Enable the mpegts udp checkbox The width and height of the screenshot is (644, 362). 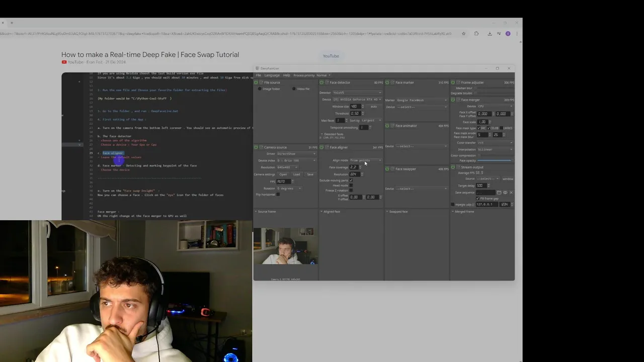coord(453,204)
